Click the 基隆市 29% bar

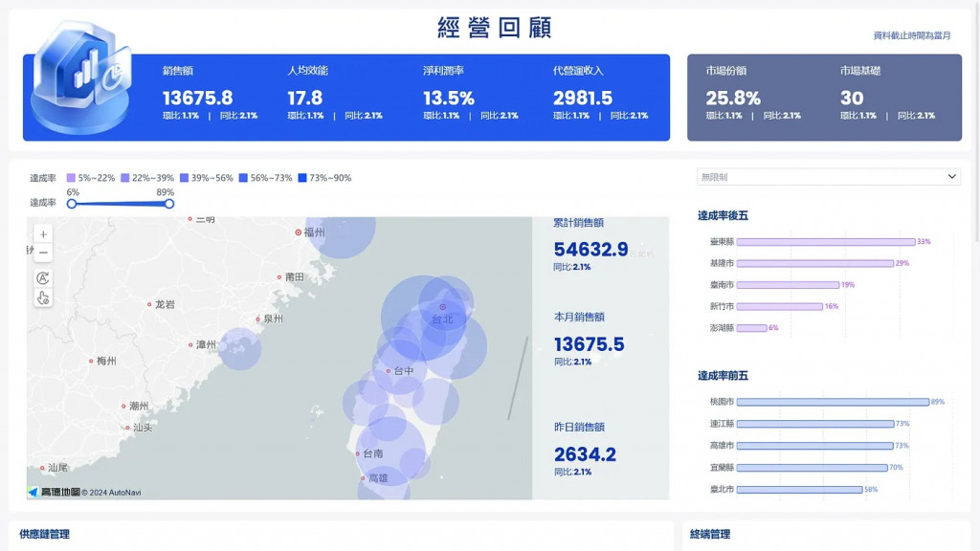[815, 264]
